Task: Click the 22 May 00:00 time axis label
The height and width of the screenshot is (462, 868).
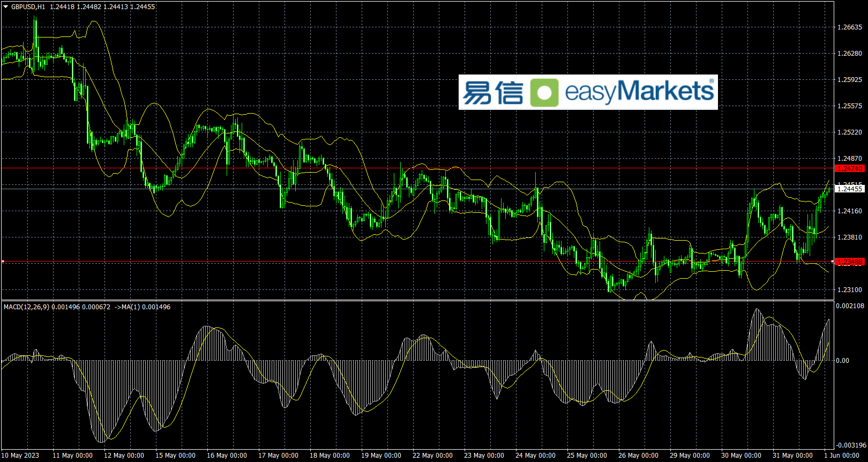Action: (432, 456)
